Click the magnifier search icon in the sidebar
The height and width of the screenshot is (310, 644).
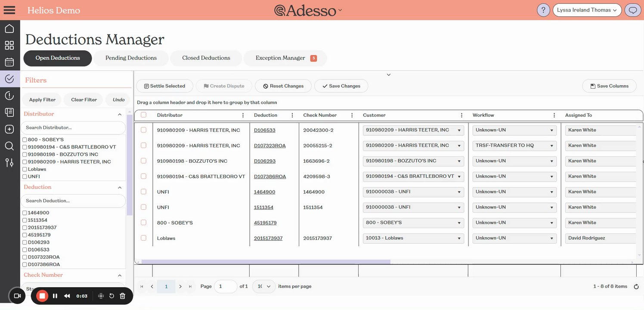(9, 146)
